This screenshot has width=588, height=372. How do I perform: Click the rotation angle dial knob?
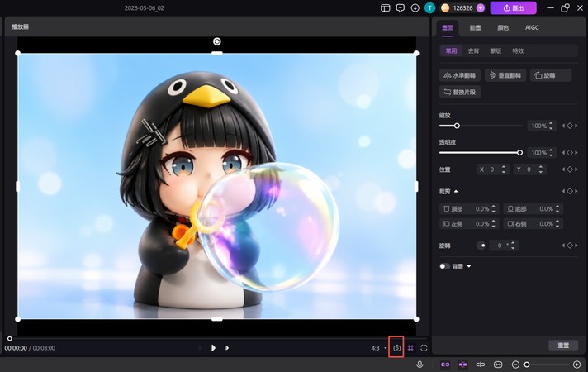[x=481, y=246]
